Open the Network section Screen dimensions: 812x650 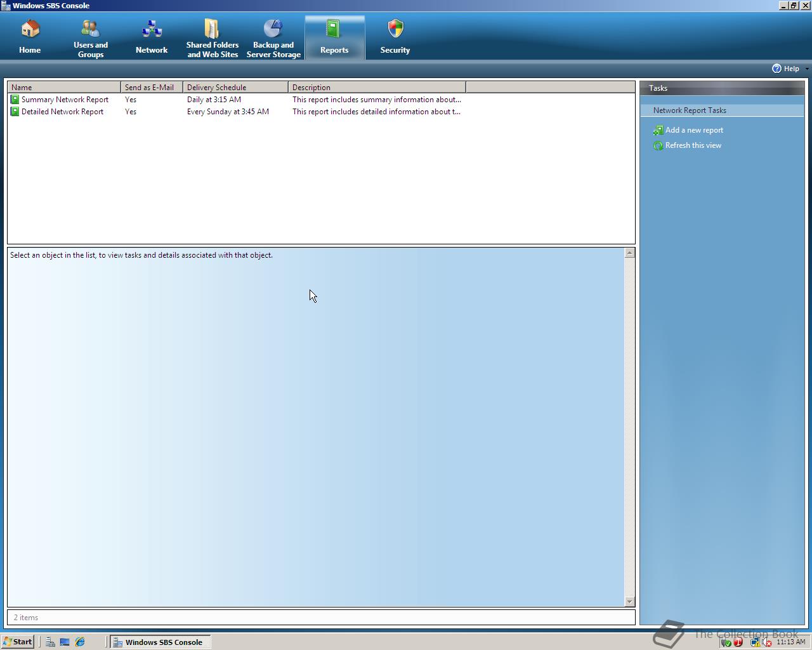pos(152,37)
